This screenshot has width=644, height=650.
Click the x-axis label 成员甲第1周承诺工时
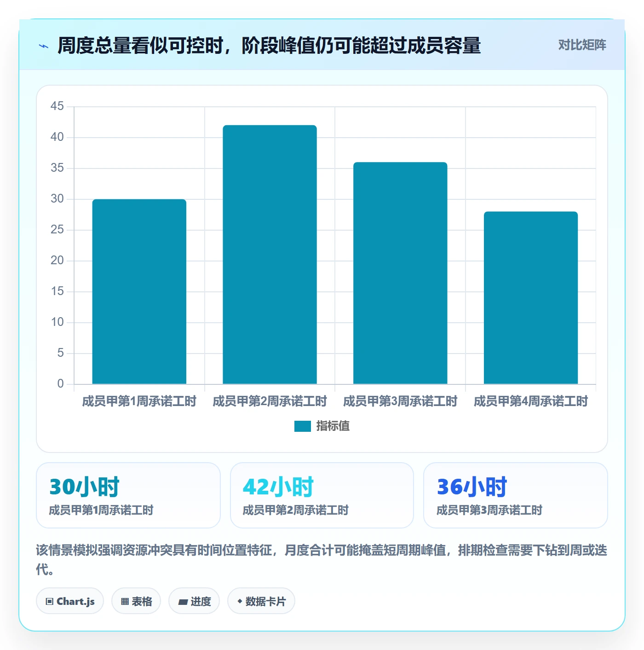coord(139,401)
